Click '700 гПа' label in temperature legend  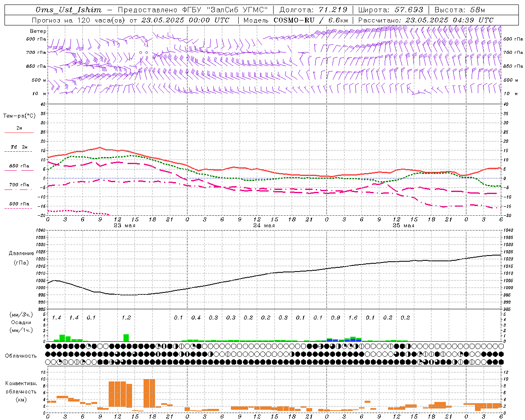tap(19, 185)
